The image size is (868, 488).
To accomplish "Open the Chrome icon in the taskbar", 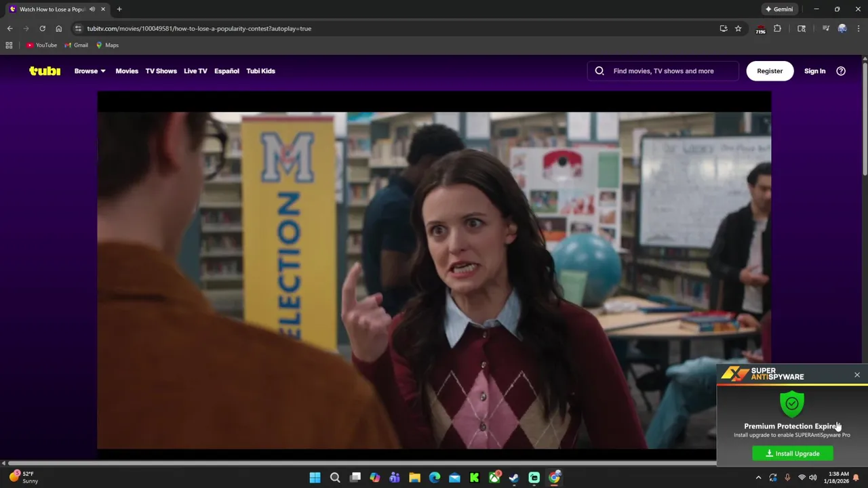I will coord(554,478).
